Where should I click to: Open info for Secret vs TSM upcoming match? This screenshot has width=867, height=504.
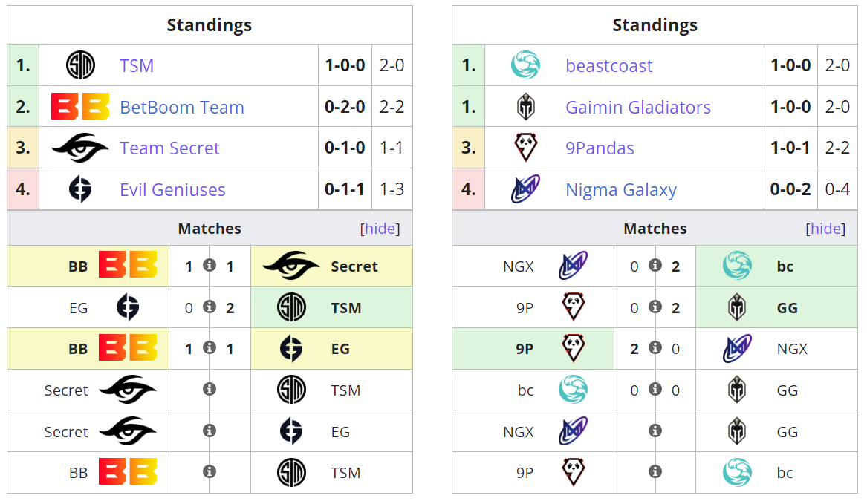(x=210, y=389)
